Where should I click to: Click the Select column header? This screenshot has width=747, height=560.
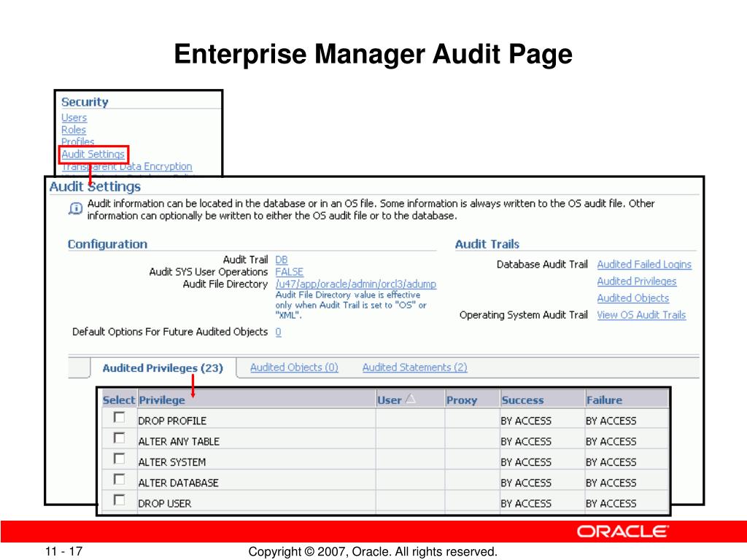119,400
